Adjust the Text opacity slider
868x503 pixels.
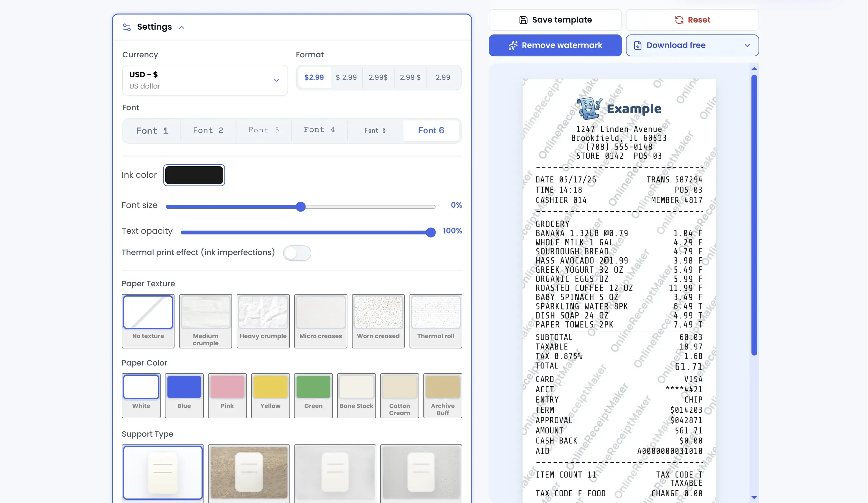coord(308,233)
